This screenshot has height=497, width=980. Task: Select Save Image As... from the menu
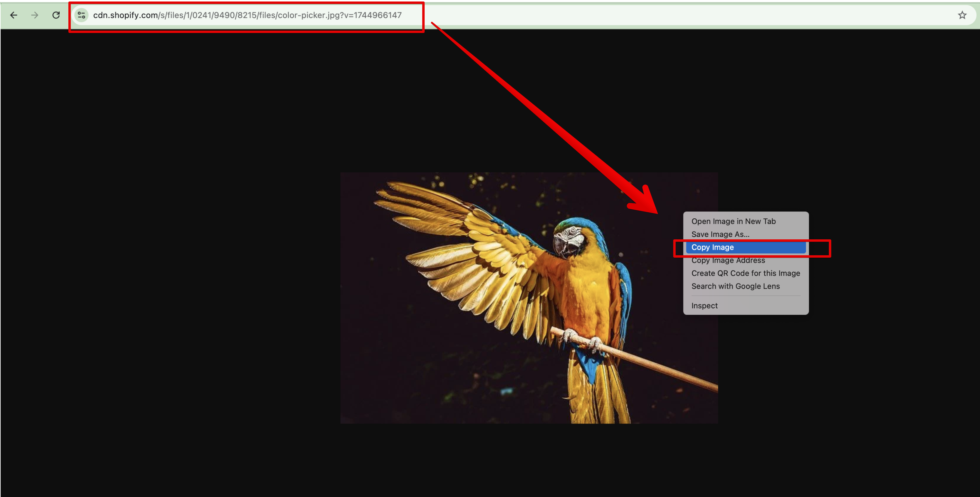tap(720, 234)
